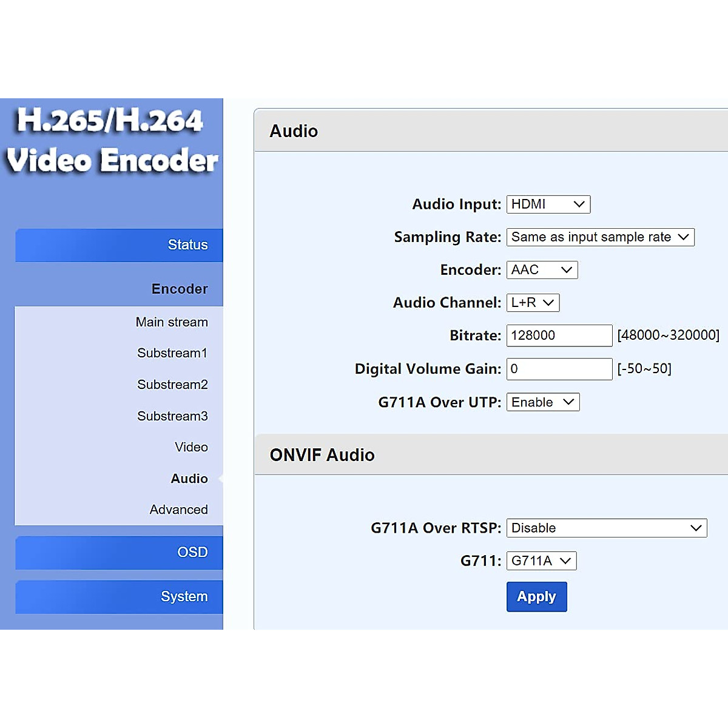Open the G711A Over RTSP dropdown

point(606,528)
